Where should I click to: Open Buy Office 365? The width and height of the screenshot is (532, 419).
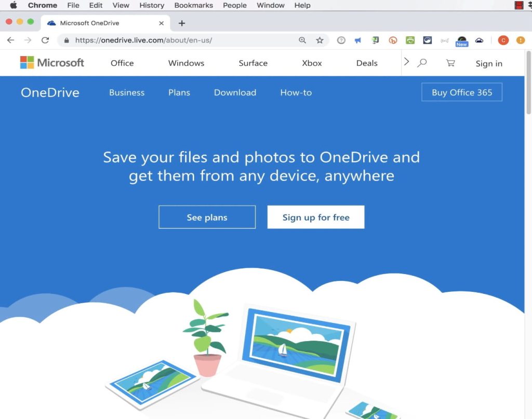point(461,92)
